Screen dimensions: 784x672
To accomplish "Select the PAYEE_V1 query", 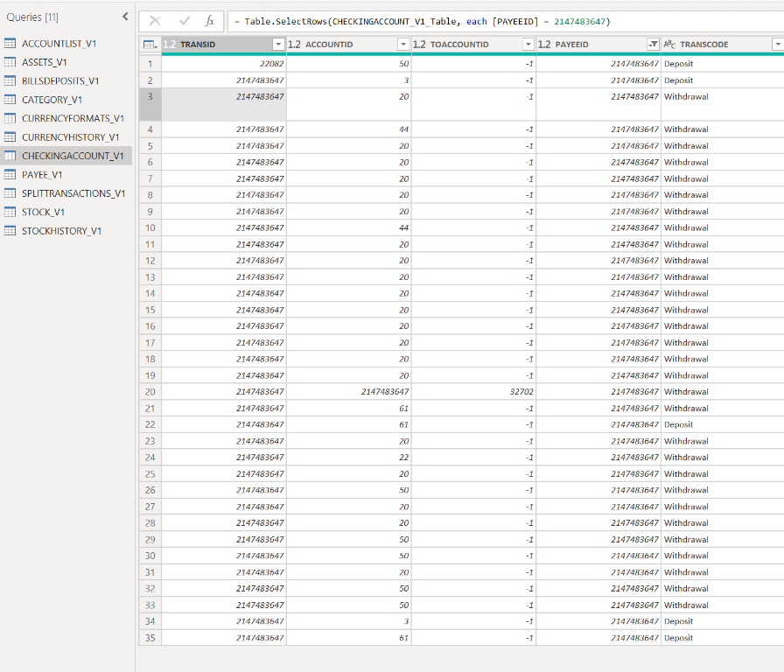I will click(66, 174).
